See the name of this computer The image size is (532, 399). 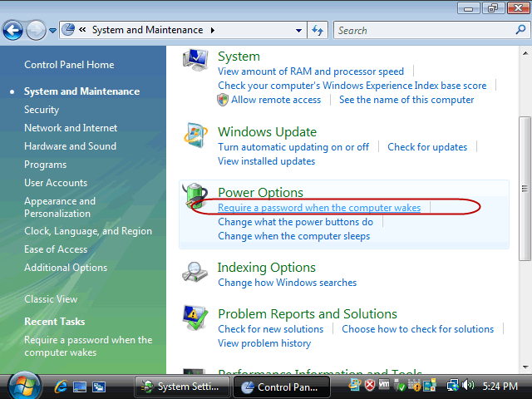(x=406, y=100)
